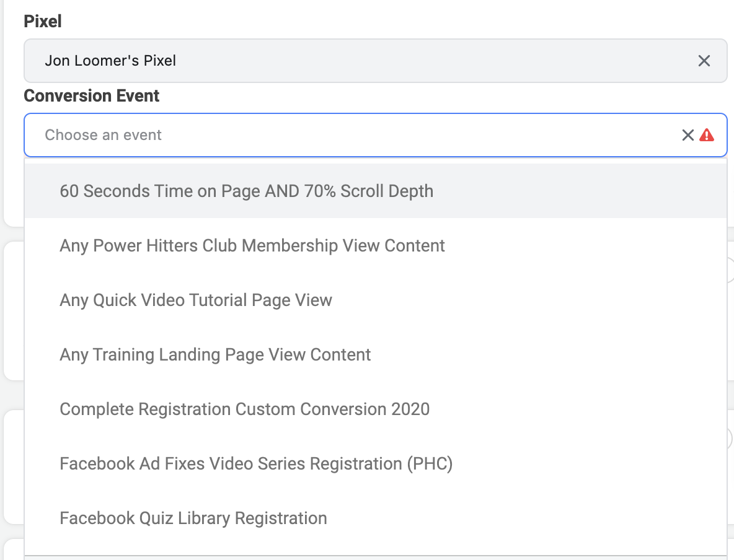
Task: Choose 'Any Power Hitters Club Membership View Content'
Action: pyautogui.click(x=376, y=245)
